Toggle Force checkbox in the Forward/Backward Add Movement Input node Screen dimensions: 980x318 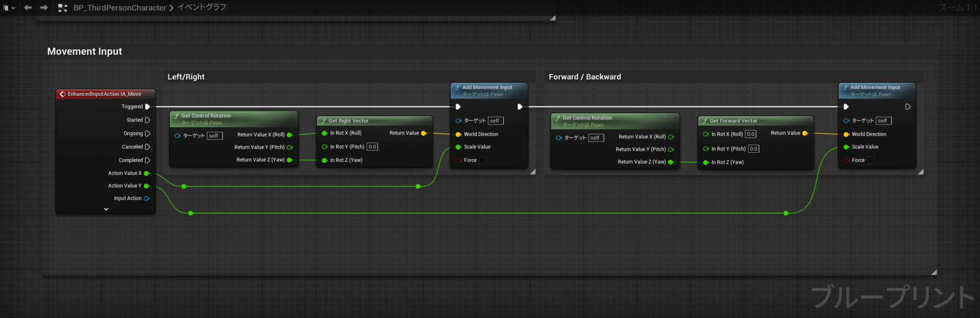870,160
